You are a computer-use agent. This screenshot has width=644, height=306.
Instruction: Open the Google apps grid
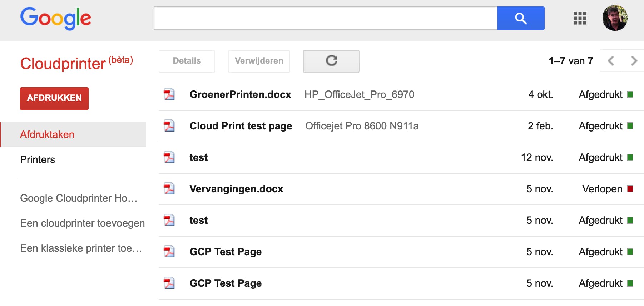580,18
